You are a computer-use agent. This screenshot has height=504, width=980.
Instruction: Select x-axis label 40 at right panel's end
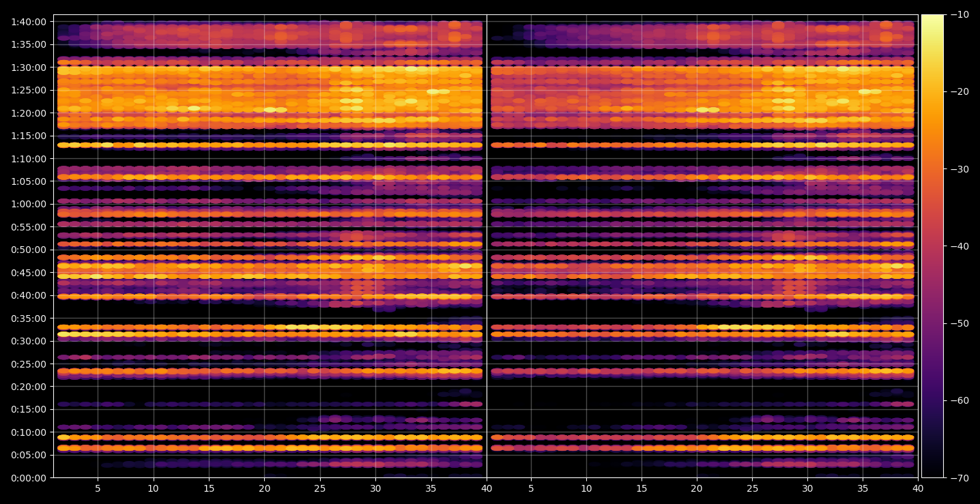click(x=918, y=488)
